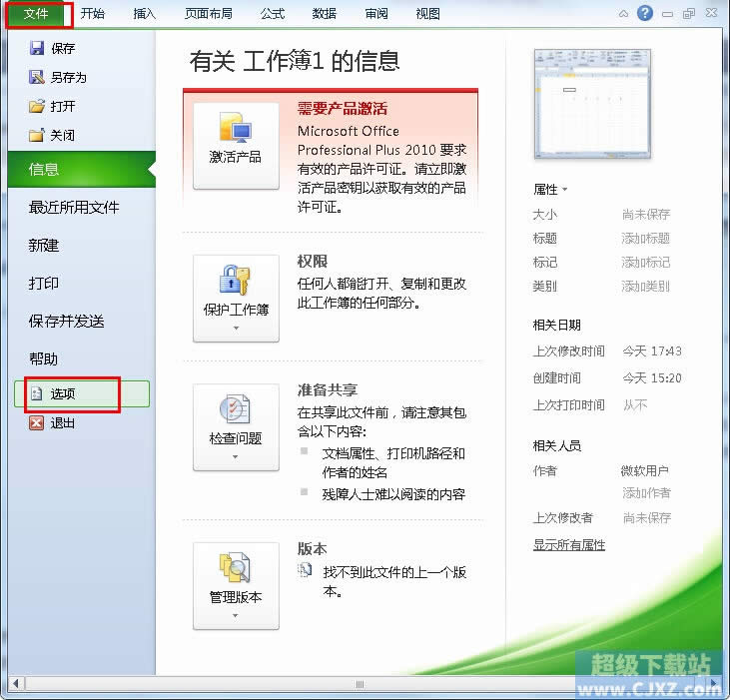Click the 需要产品激活 heading
The width and height of the screenshot is (730, 700).
coord(343,109)
